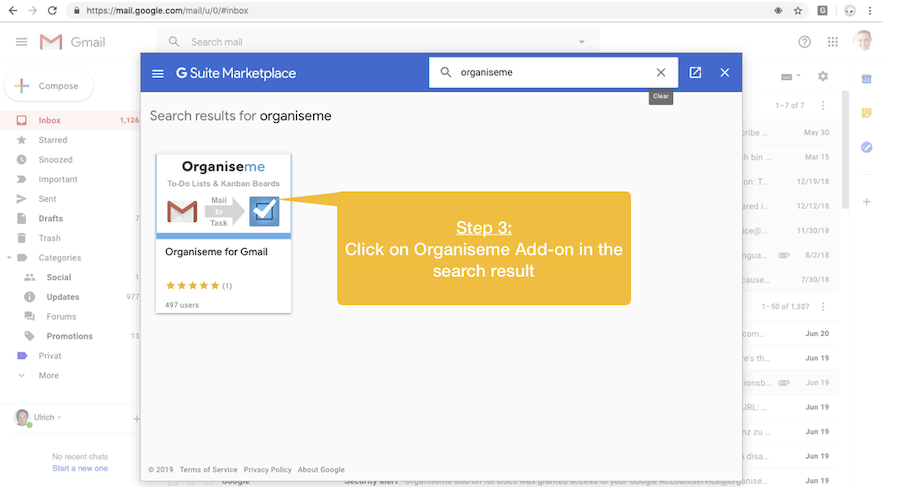Image resolution: width=900 pixels, height=487 pixels.
Task: Reload the page with the refresh icon
Action: click(52, 10)
